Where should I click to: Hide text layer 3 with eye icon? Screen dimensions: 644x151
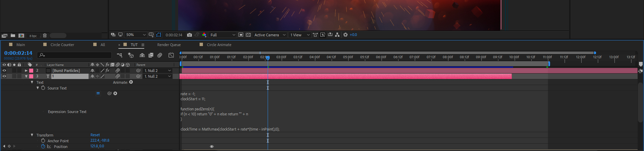(4, 76)
